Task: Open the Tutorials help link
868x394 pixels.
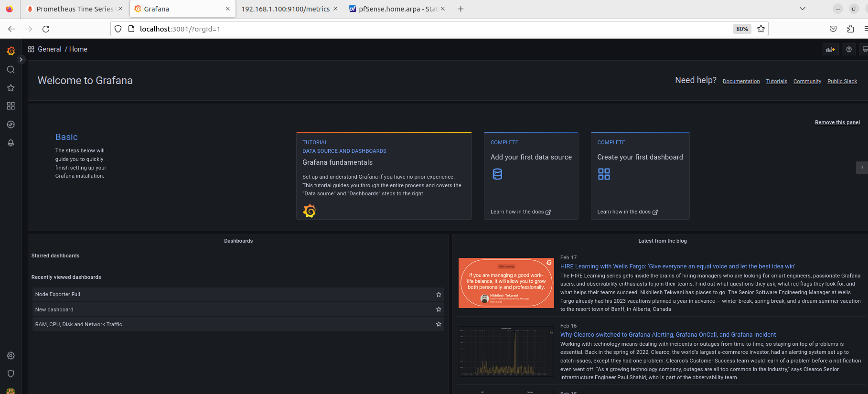Action: pos(776,82)
